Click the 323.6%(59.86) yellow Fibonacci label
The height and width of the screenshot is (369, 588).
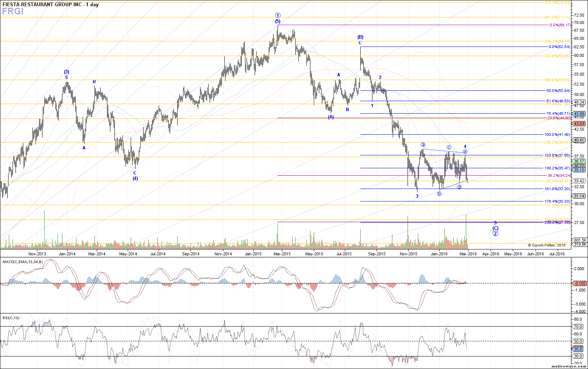pyautogui.click(x=557, y=56)
